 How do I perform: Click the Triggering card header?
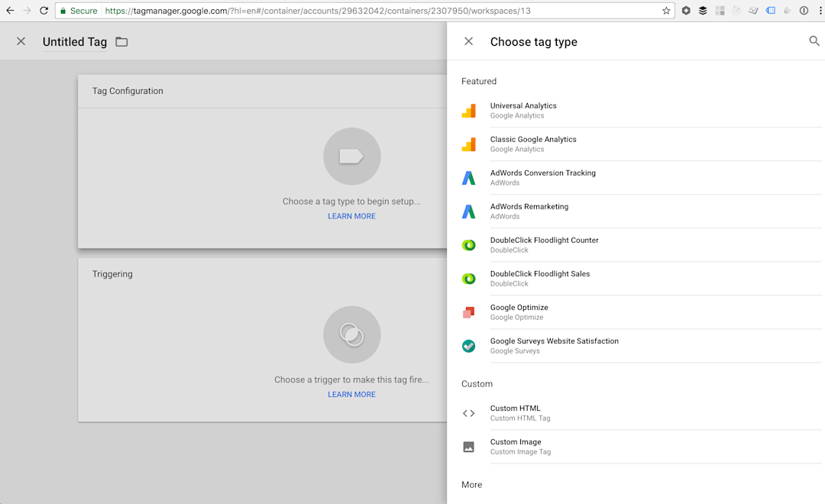tap(263, 274)
